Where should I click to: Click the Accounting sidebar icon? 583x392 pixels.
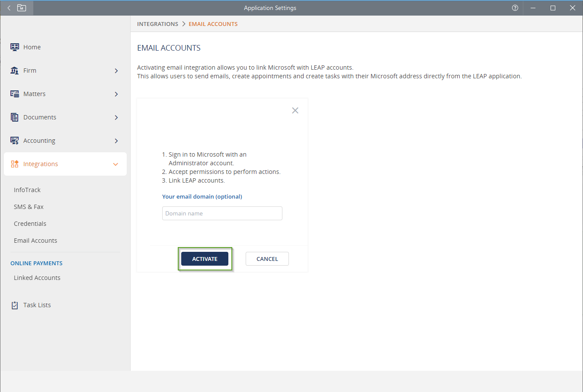click(15, 140)
